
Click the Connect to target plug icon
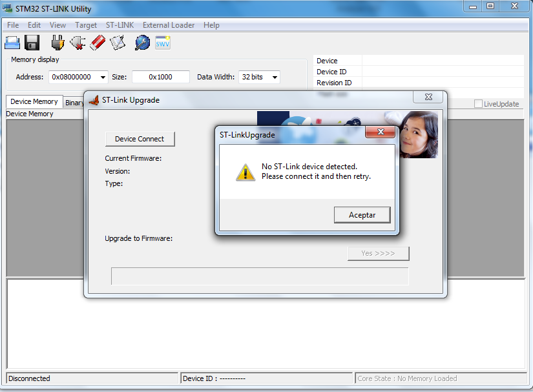tap(57, 43)
